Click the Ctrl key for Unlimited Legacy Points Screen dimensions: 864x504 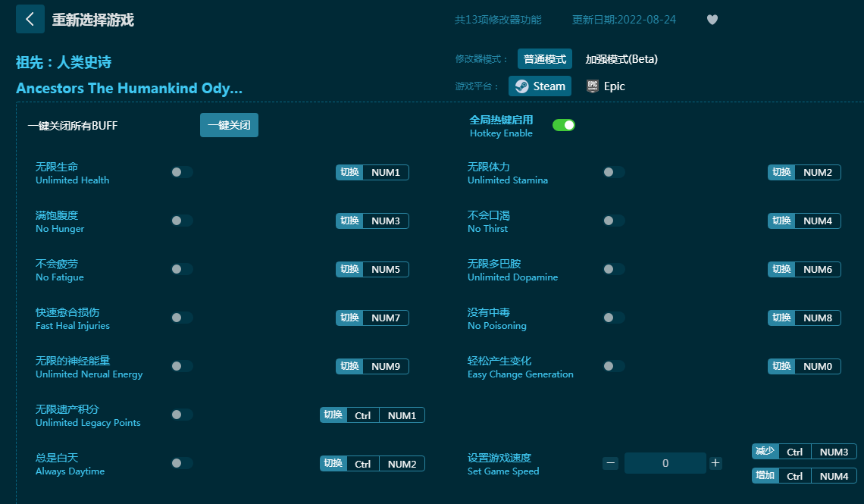click(363, 415)
